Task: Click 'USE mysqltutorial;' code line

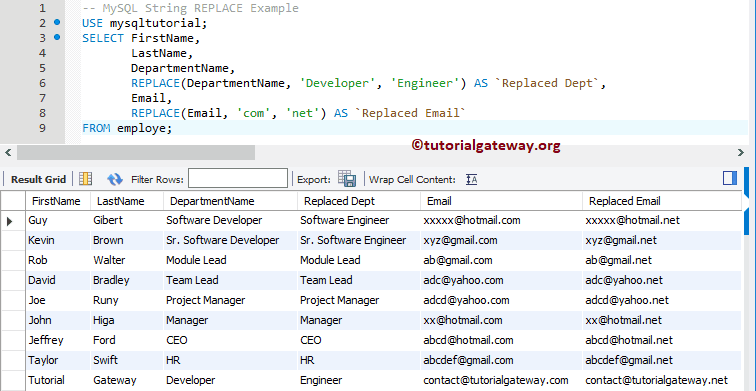Action: pos(144,23)
